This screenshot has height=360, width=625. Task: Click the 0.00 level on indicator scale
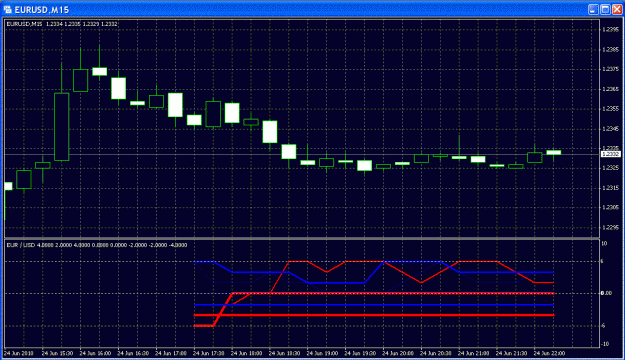click(x=606, y=293)
